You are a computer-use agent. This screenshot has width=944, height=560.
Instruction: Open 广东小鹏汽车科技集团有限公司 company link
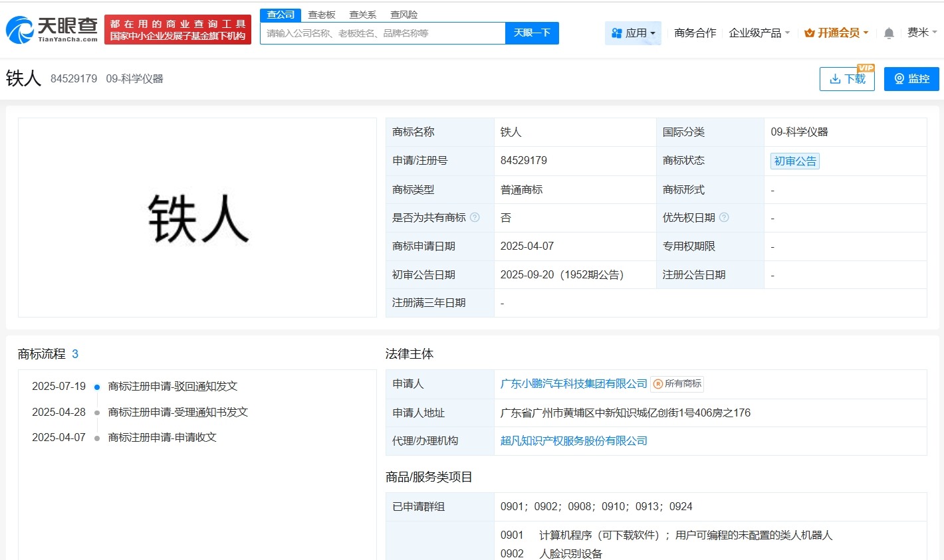click(x=572, y=383)
